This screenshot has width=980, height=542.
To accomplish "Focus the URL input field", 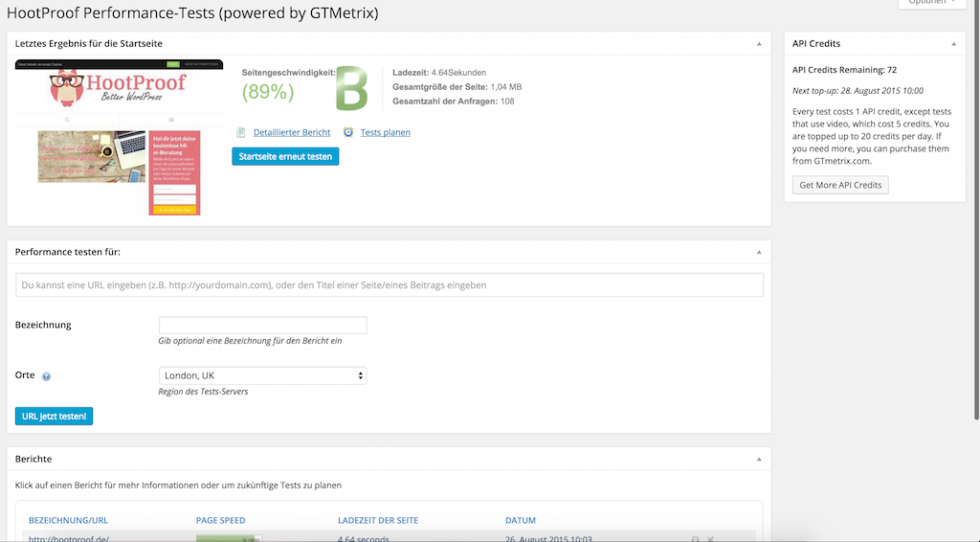I will [x=389, y=285].
